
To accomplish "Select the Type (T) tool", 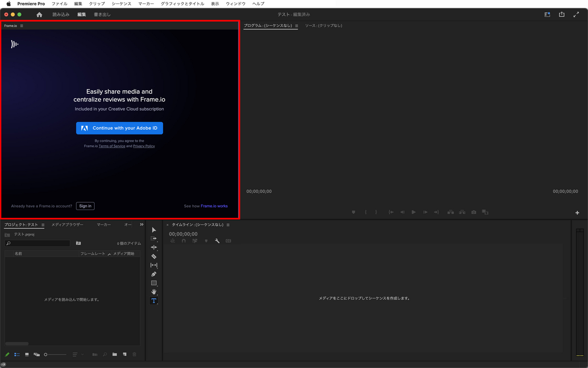I will (x=154, y=301).
